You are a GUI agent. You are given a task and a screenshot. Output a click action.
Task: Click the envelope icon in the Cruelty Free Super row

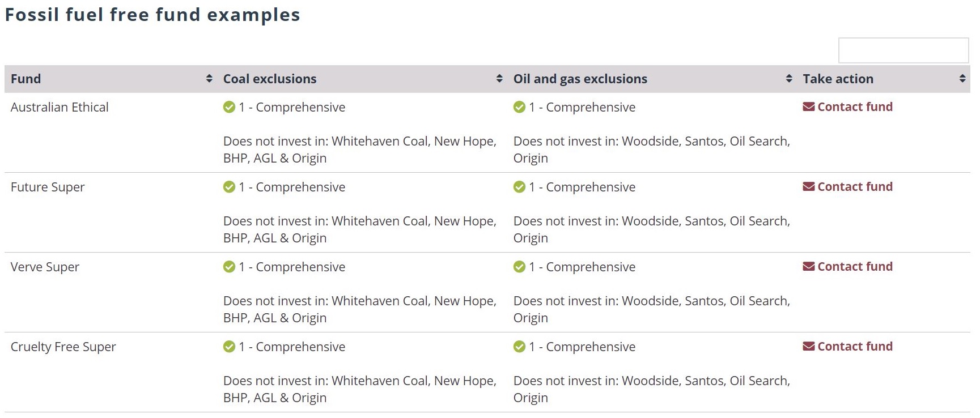coord(808,346)
